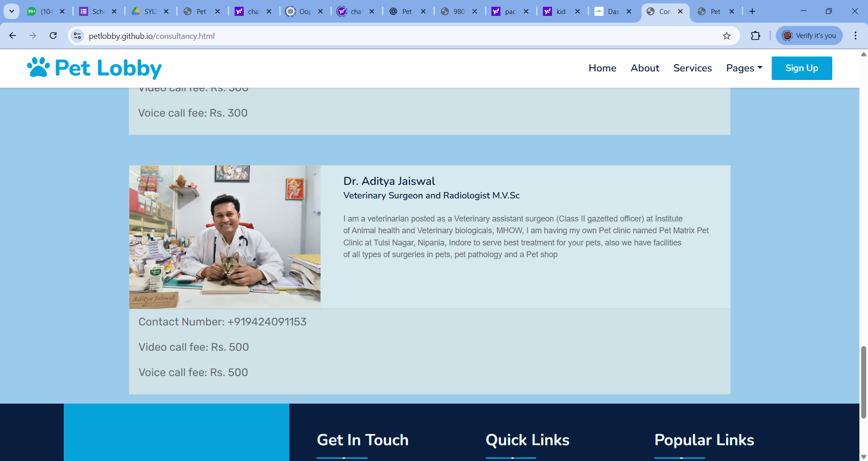Reload the page with the refresh icon
This screenshot has width=868, height=461.
[53, 36]
